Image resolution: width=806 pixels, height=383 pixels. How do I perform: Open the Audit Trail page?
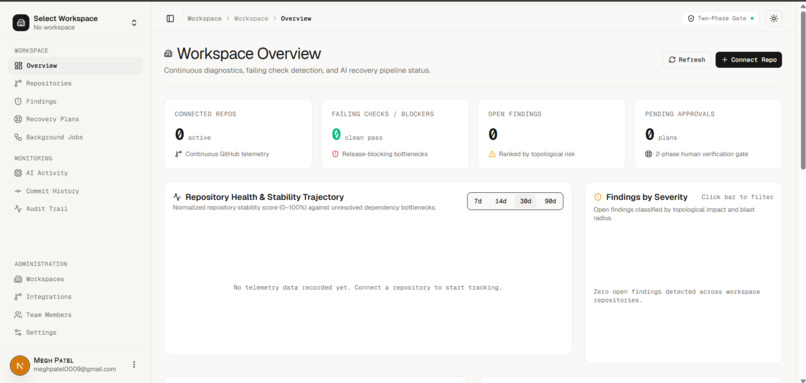75,209
